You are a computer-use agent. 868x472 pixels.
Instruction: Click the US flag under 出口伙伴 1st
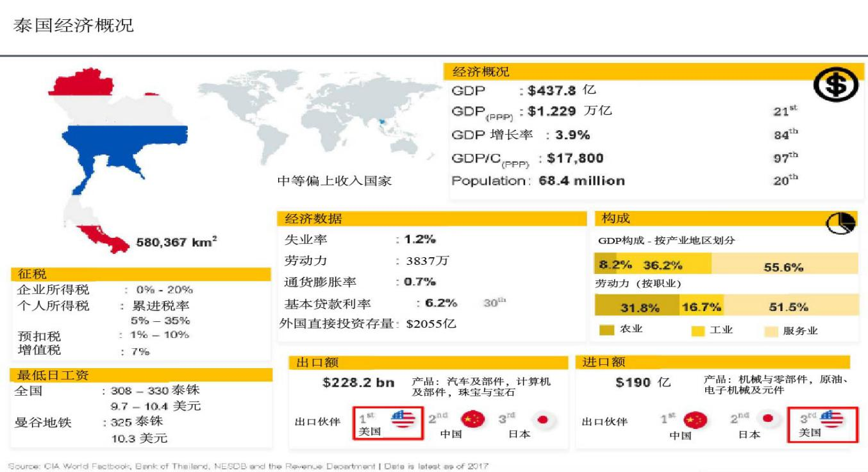[404, 419]
